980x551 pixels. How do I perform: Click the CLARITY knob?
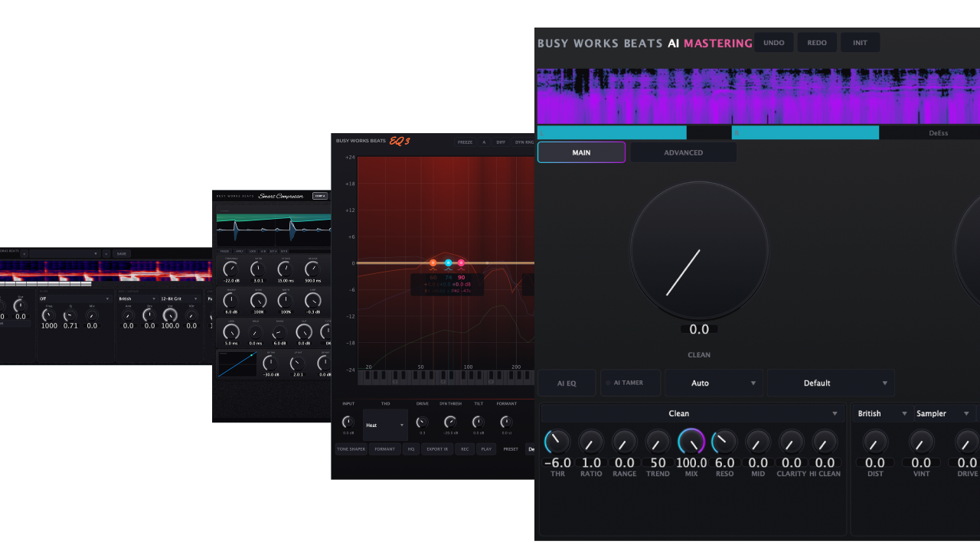(791, 442)
